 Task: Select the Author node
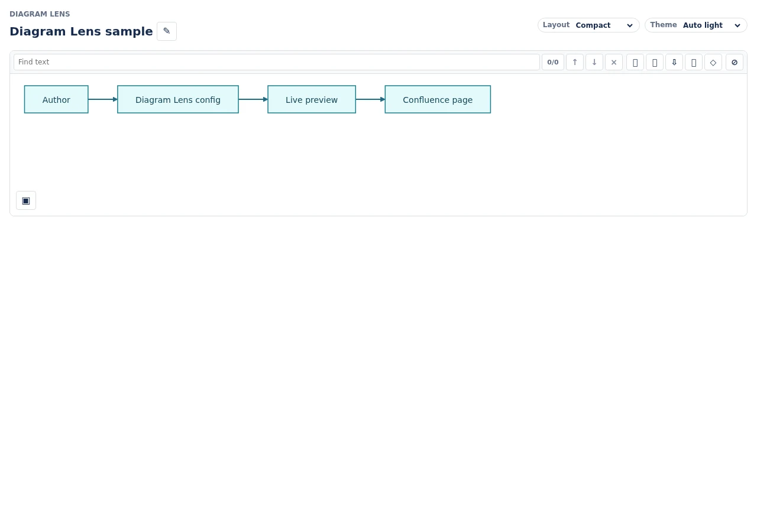click(56, 99)
